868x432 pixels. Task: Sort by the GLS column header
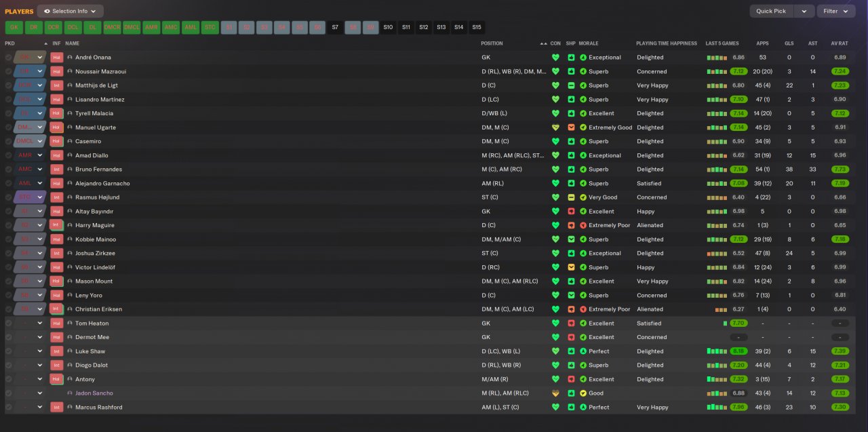click(789, 43)
